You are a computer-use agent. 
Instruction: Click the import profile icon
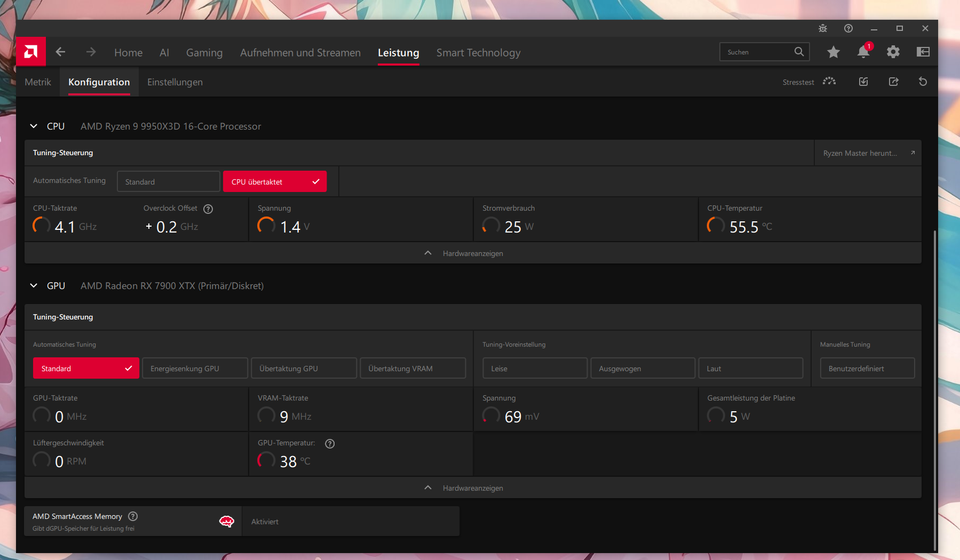click(863, 82)
